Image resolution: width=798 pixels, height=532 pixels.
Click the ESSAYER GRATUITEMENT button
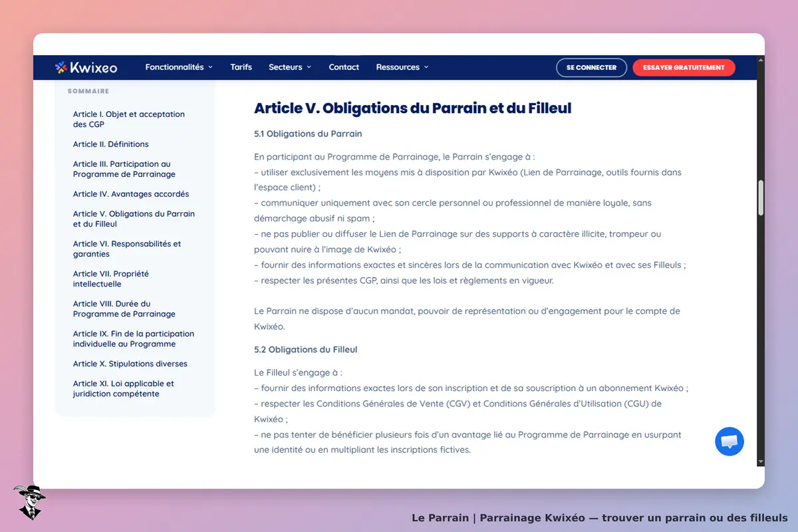[684, 68]
